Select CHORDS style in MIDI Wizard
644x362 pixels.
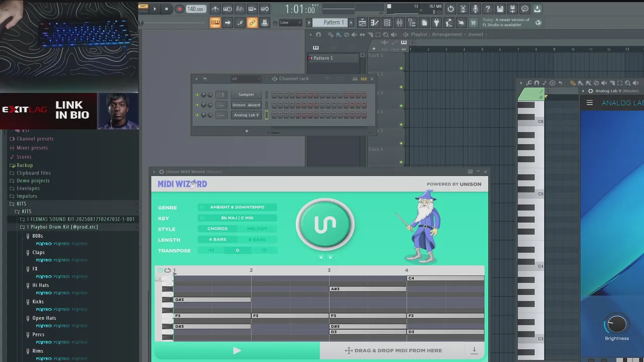pos(217,229)
